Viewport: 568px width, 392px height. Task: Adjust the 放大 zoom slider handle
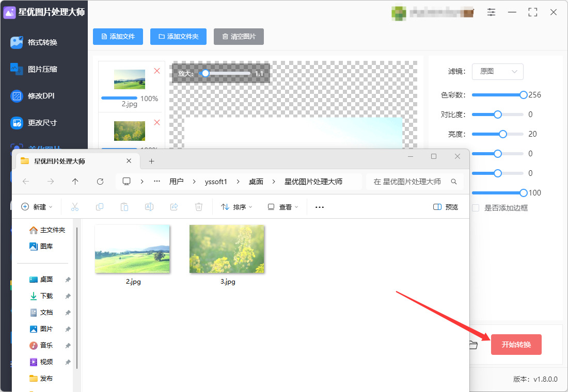206,73
